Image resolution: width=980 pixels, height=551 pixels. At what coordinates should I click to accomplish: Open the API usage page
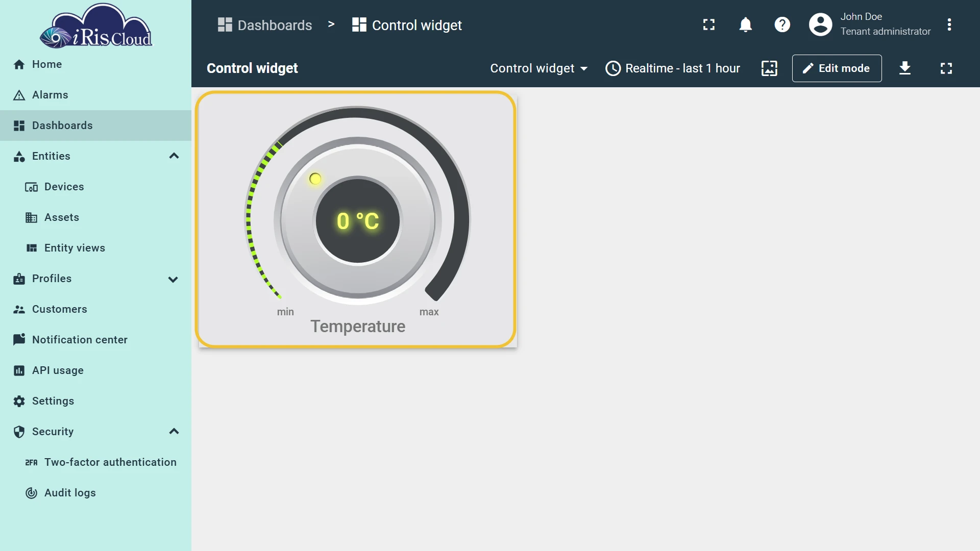pos(95,370)
